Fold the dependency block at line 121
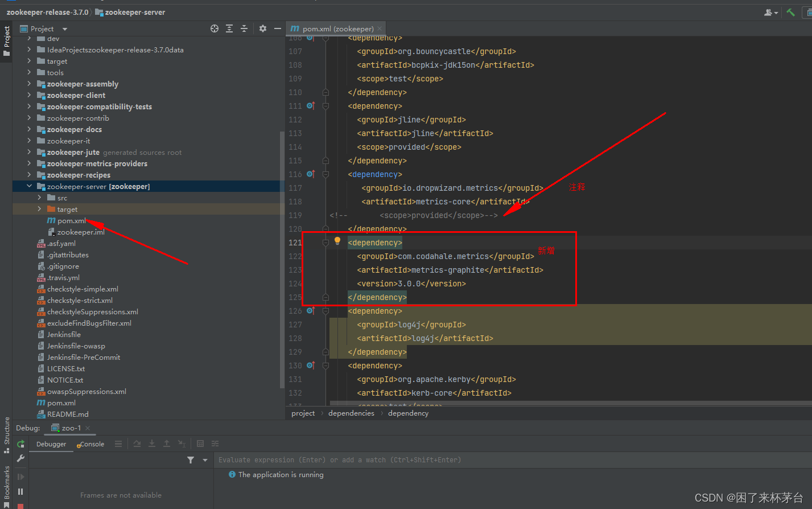This screenshot has height=509, width=812. coord(325,243)
